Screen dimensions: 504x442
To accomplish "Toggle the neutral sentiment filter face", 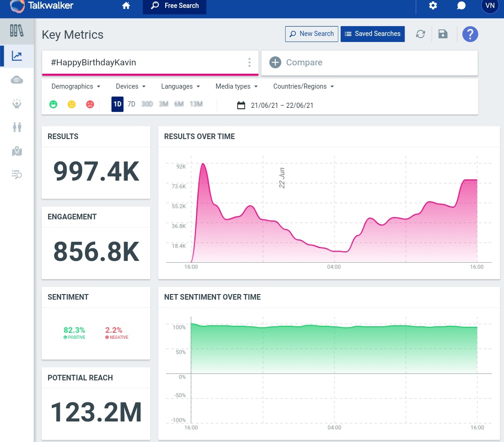I will click(x=72, y=104).
